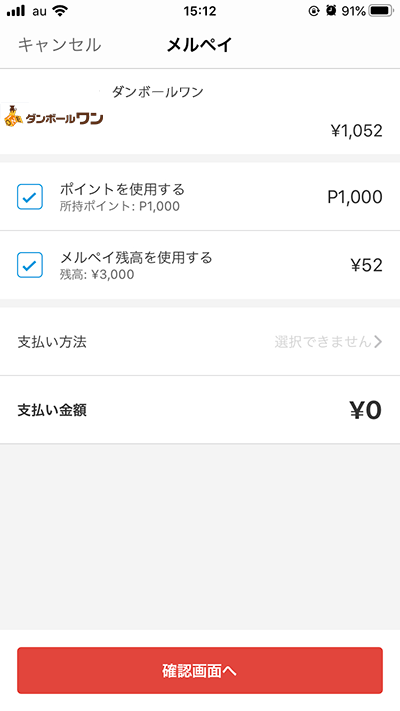
Task: Toggle the ポイントを使用する row label
Action: [122, 189]
